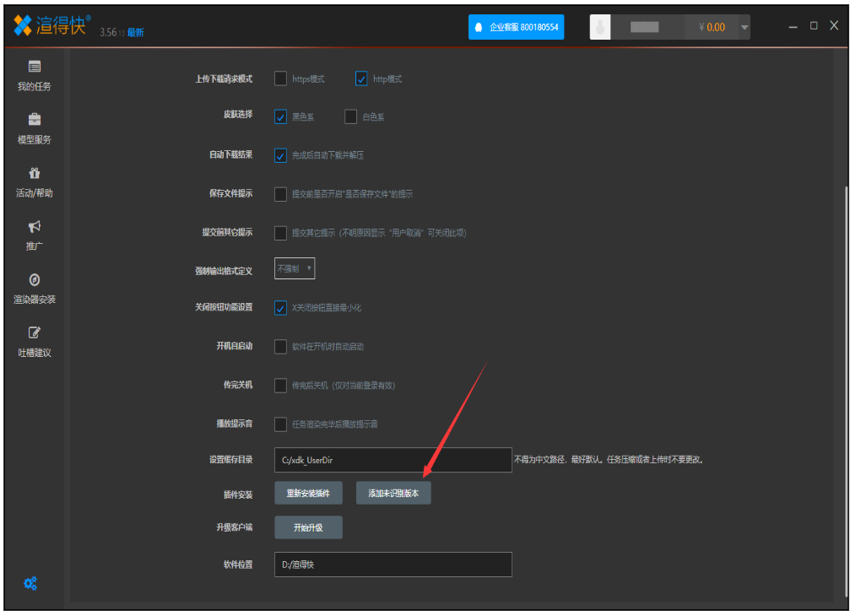This screenshot has height=616, width=856.
Task: Click the settings gears icon bottom-left
Action: coord(30,583)
